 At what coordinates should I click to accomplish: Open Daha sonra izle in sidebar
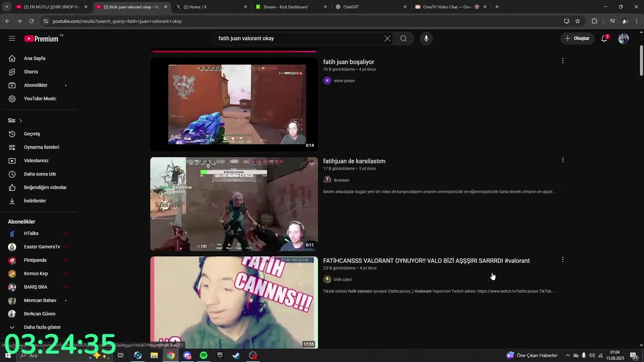pos(40,174)
